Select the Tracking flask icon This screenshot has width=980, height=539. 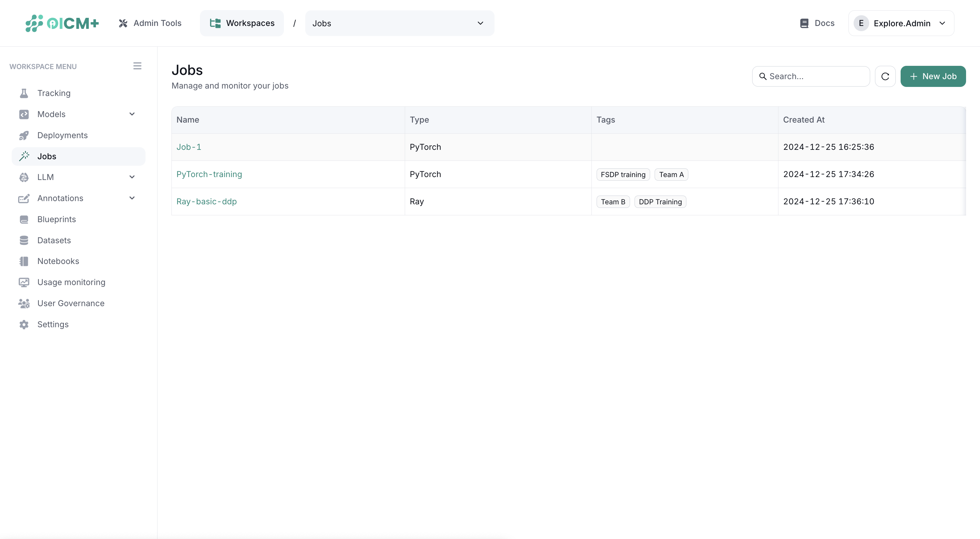click(x=24, y=93)
